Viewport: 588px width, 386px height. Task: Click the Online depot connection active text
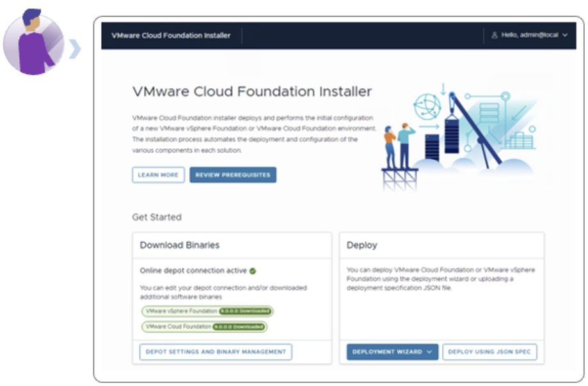pos(193,271)
